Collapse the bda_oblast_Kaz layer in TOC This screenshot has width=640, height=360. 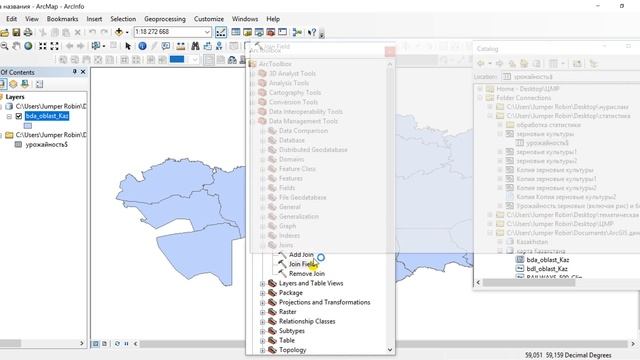pos(9,116)
